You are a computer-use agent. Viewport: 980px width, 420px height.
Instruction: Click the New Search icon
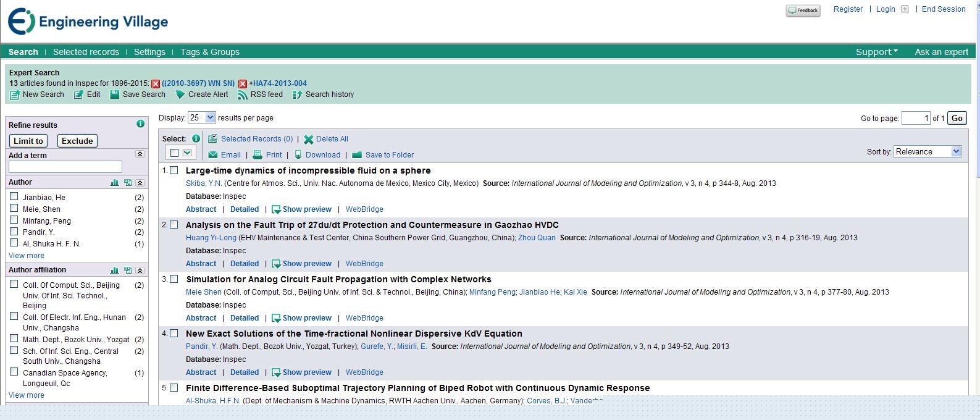[x=15, y=95]
